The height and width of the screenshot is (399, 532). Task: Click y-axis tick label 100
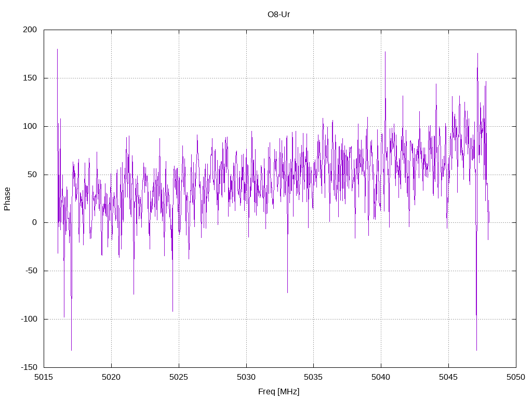click(30, 126)
